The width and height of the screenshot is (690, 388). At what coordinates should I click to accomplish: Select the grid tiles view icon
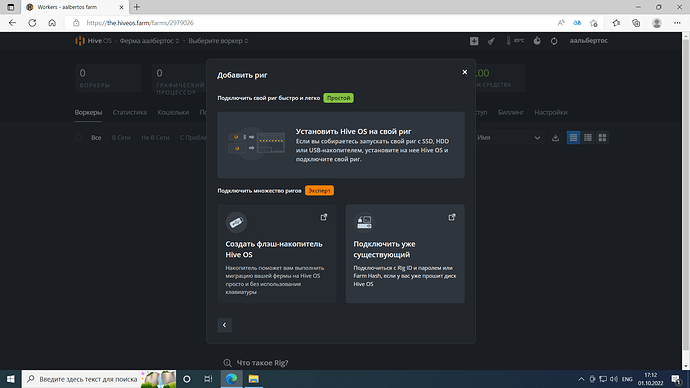coord(602,138)
